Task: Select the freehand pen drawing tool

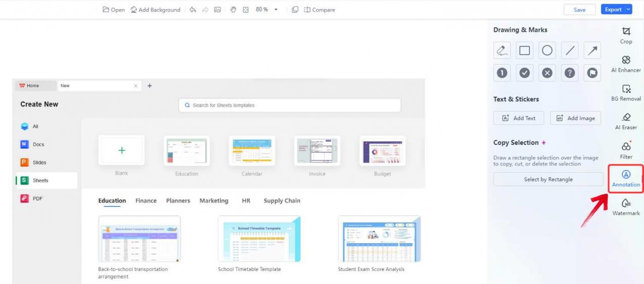Action: [502, 50]
